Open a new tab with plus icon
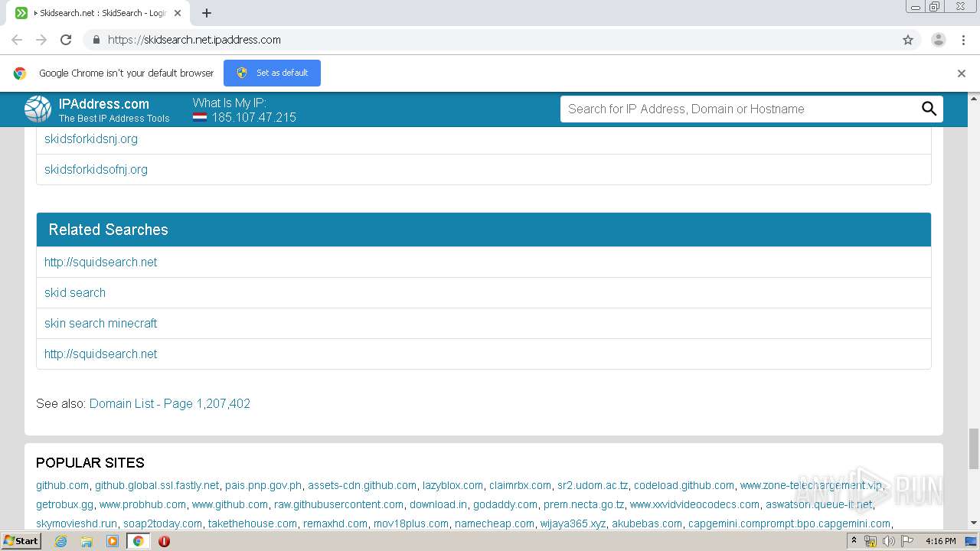The height and width of the screenshot is (551, 980). tap(207, 13)
